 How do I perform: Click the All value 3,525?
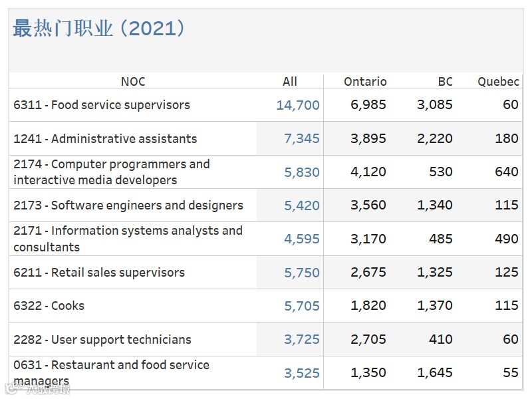click(302, 373)
